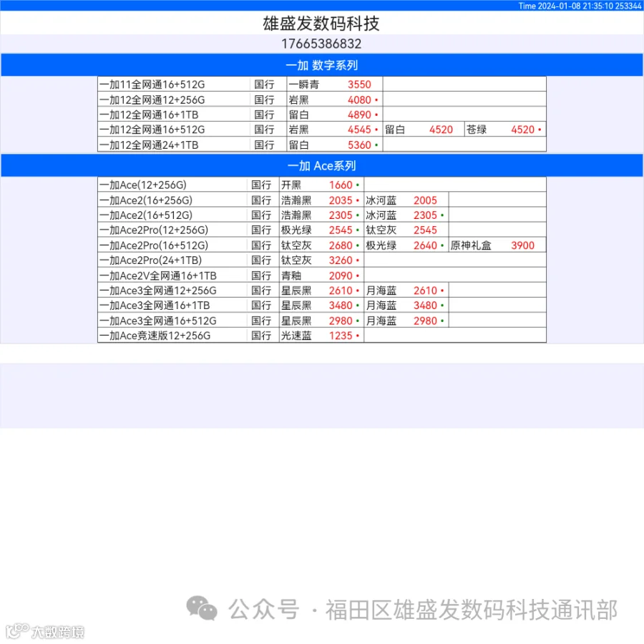Click 留白 in the 一加12全网通24+1TB row
The height and width of the screenshot is (644, 644).
298,145
